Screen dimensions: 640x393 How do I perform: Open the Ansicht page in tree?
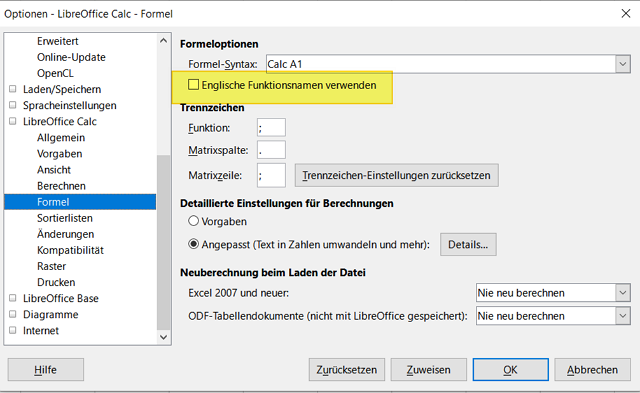[54, 170]
